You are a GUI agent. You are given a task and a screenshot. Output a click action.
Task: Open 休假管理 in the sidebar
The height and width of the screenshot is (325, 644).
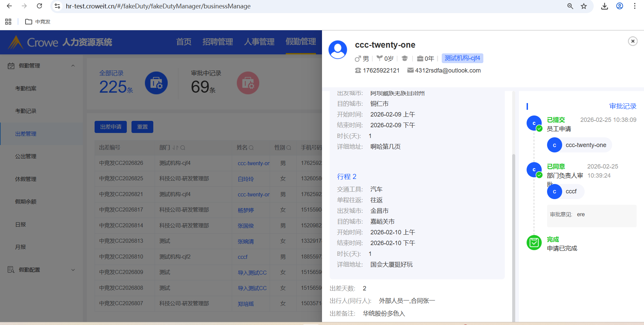(x=26, y=179)
